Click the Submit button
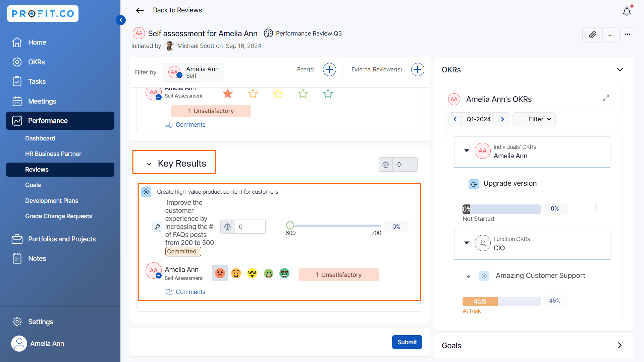This screenshot has width=644, height=362. [407, 342]
